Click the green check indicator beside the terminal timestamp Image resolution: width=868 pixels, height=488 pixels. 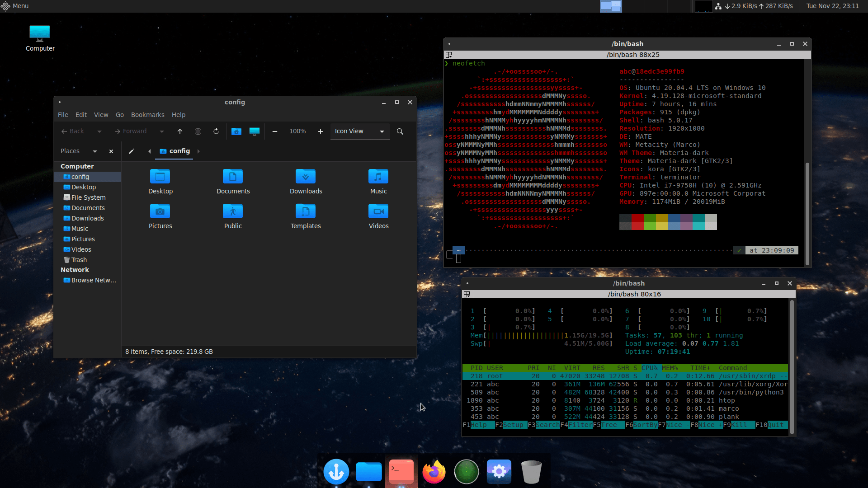coord(740,250)
